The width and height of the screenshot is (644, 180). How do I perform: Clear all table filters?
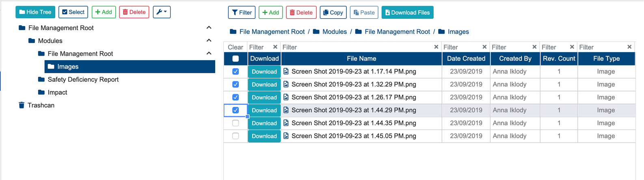click(236, 47)
